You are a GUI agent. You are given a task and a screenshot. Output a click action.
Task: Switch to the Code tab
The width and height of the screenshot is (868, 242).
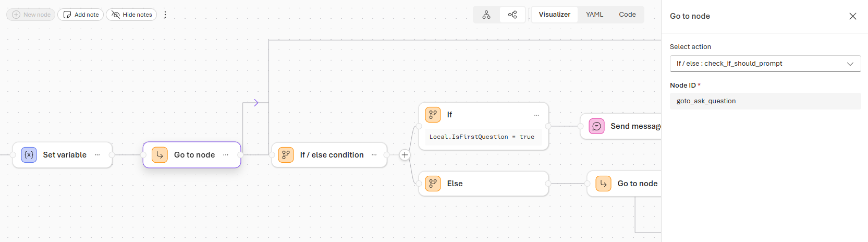click(x=627, y=15)
